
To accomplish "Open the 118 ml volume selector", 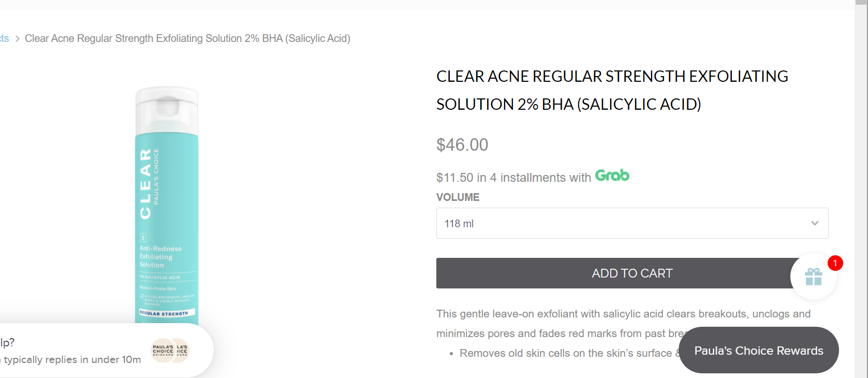I will tap(632, 223).
